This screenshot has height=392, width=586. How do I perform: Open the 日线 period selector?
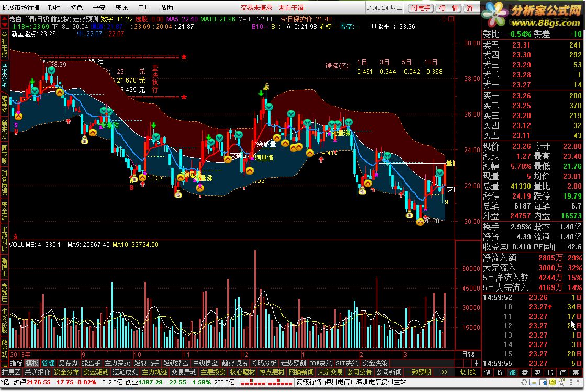[468, 354]
